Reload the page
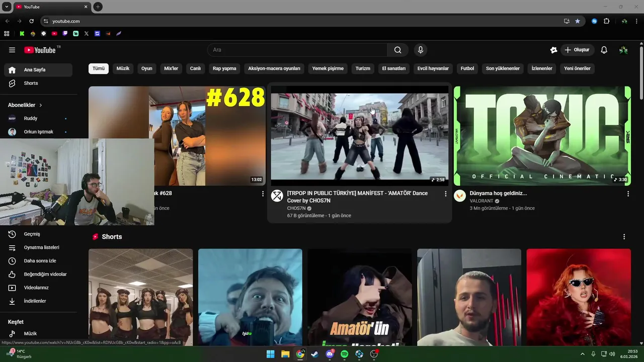Image resolution: width=644 pixels, height=362 pixels. coord(31,21)
